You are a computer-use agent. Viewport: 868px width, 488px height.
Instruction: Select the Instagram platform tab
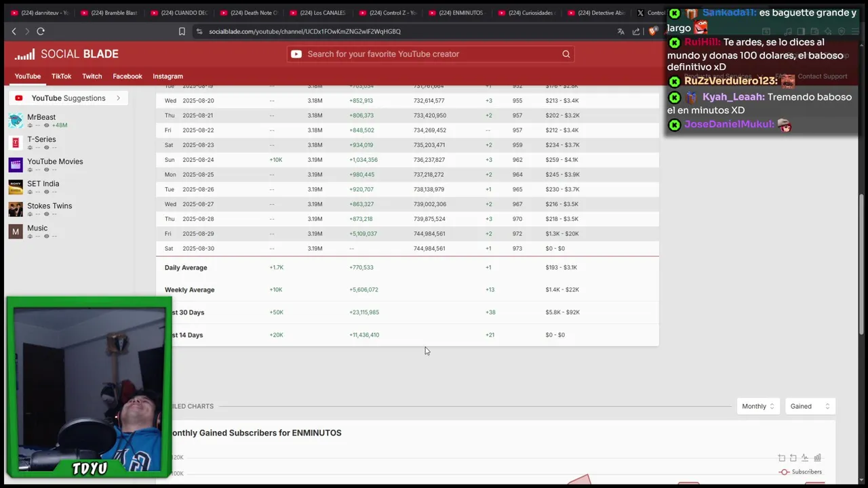pyautogui.click(x=167, y=77)
